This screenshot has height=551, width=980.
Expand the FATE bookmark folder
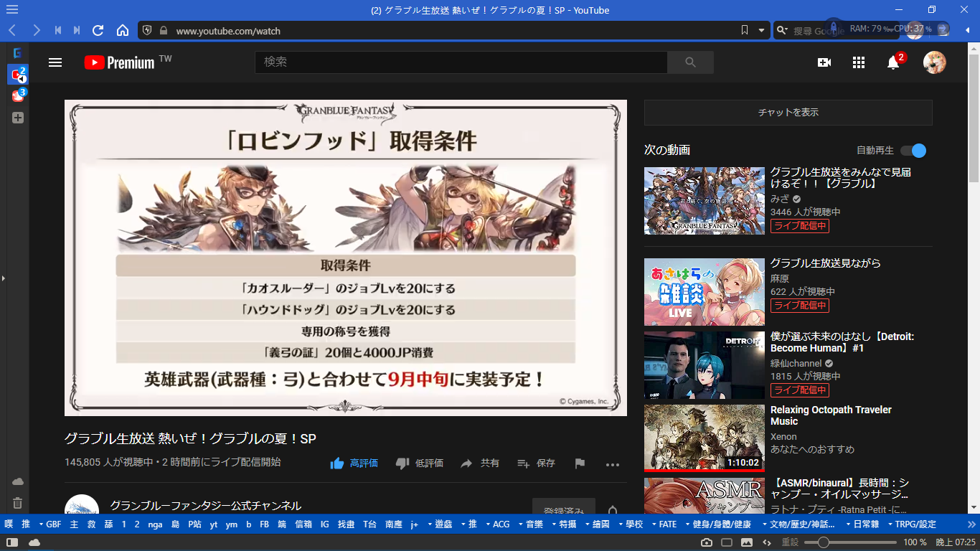point(664,524)
